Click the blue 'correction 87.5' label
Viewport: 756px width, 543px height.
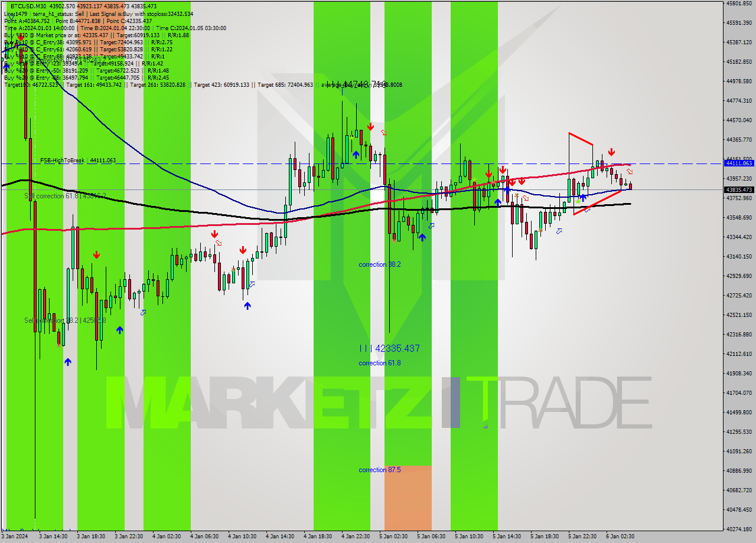coord(380,470)
